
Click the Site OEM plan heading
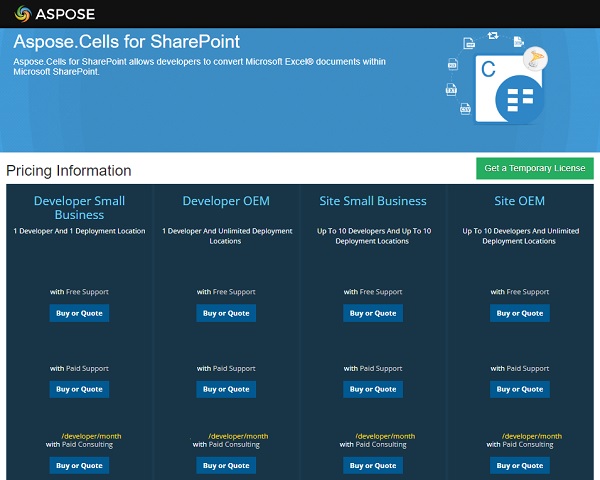click(520, 201)
